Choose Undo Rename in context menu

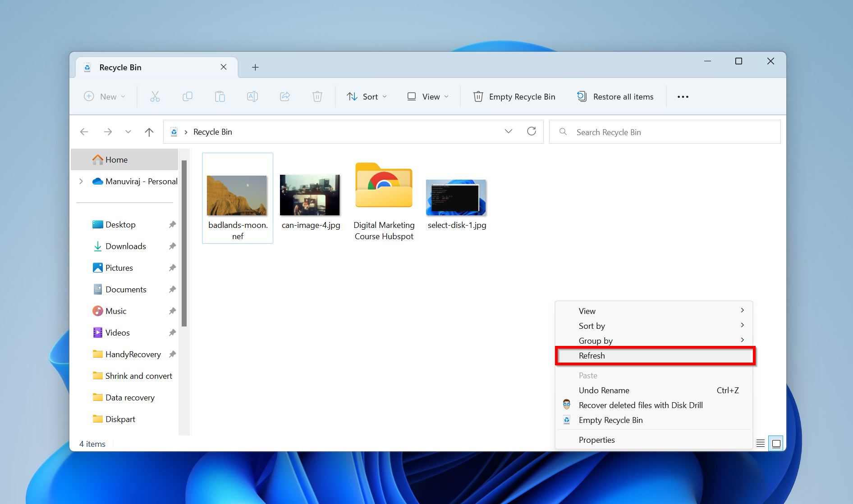[x=654, y=390]
